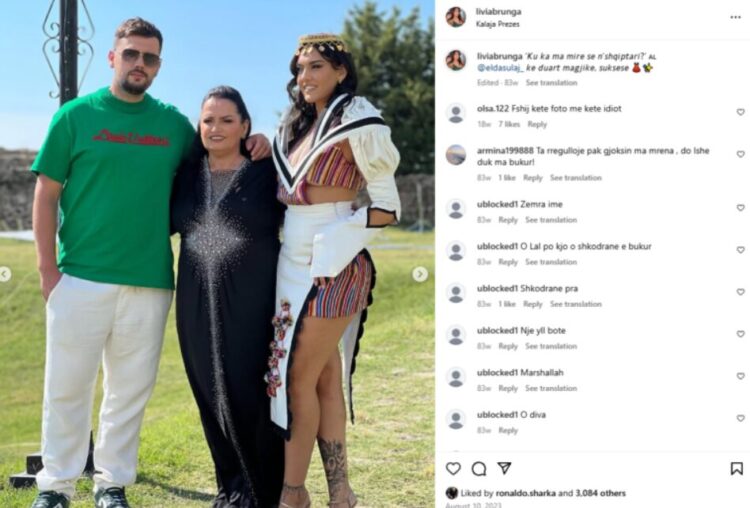Like the 'Zemra ime' comment

tap(740, 208)
